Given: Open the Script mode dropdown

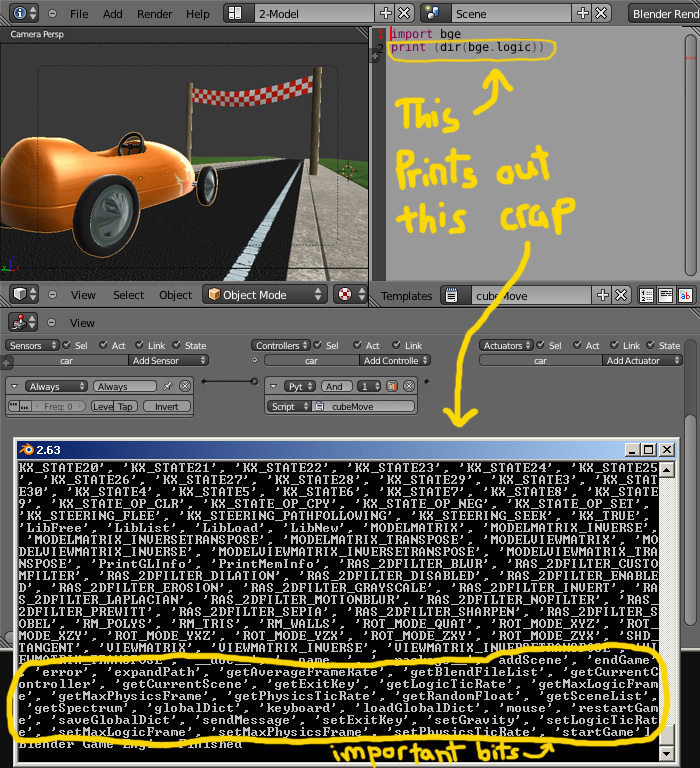Looking at the screenshot, I should point(289,407).
